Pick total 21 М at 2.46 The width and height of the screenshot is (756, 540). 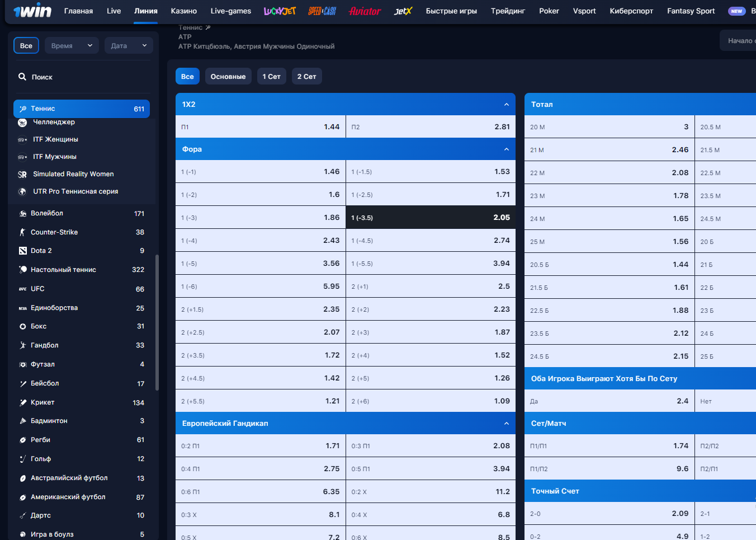tap(609, 150)
